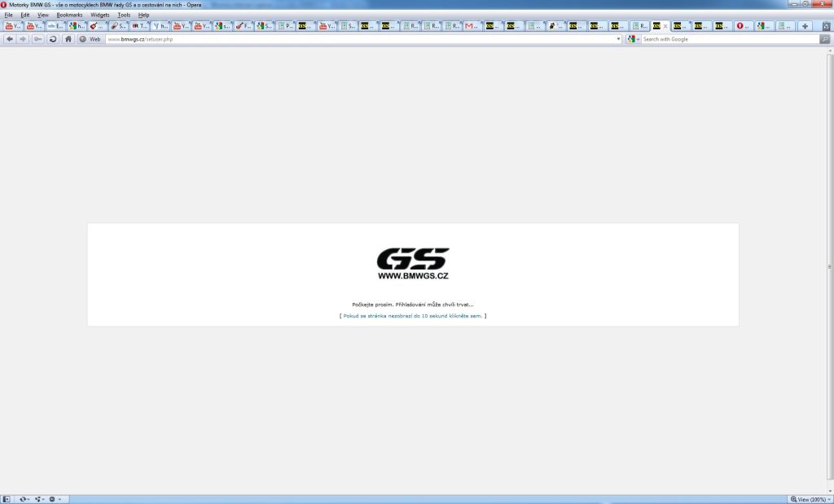Click the GS logo on the page
Screen dimensions: 834x504
(413, 263)
